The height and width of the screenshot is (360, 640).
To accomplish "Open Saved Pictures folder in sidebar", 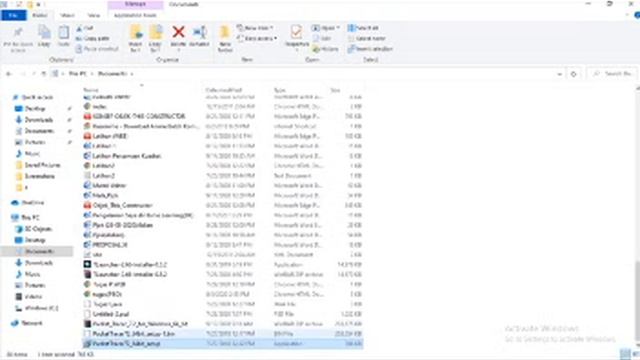I will 42,165.
